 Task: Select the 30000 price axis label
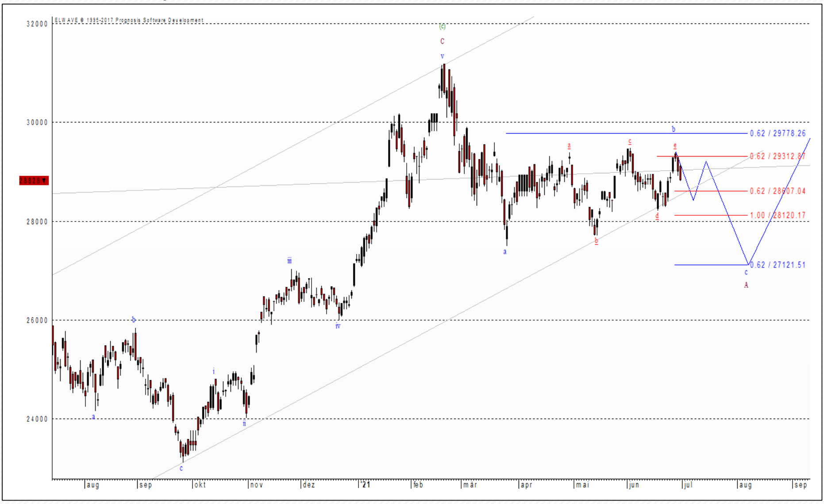coord(37,122)
